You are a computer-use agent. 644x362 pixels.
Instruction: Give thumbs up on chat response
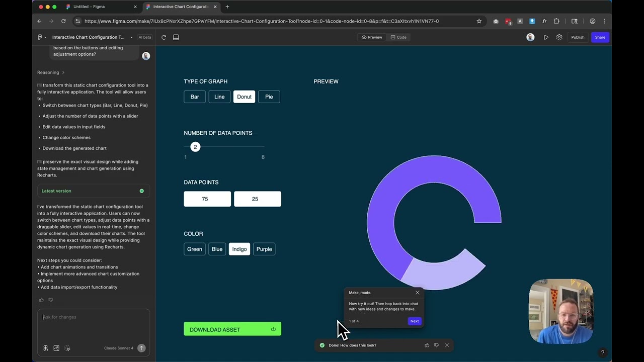41,300
